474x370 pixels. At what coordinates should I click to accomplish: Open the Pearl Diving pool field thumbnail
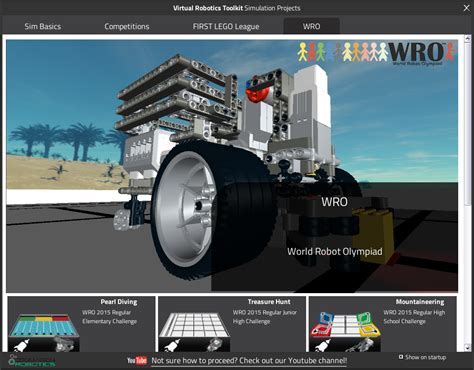pos(44,325)
